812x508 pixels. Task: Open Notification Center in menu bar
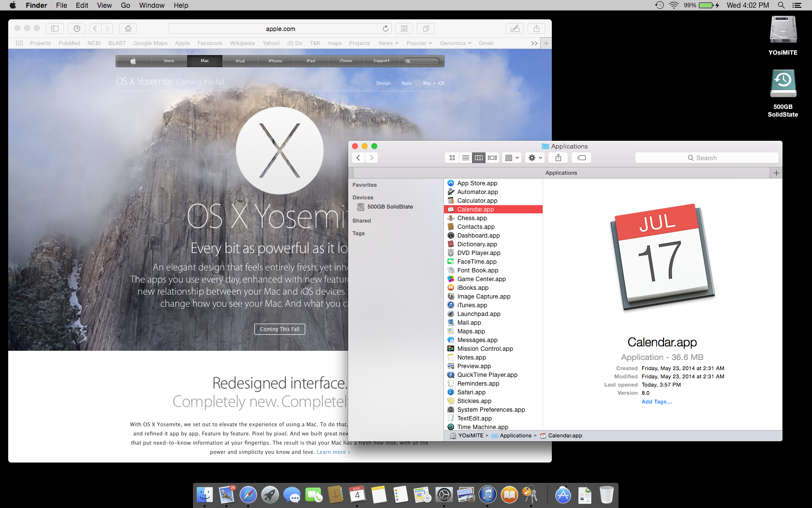(797, 5)
